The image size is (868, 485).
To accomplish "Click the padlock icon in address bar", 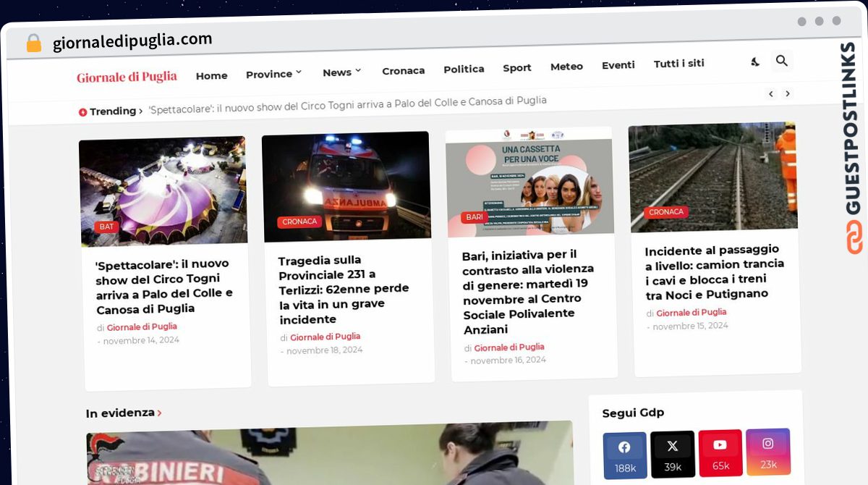I will tap(34, 43).
